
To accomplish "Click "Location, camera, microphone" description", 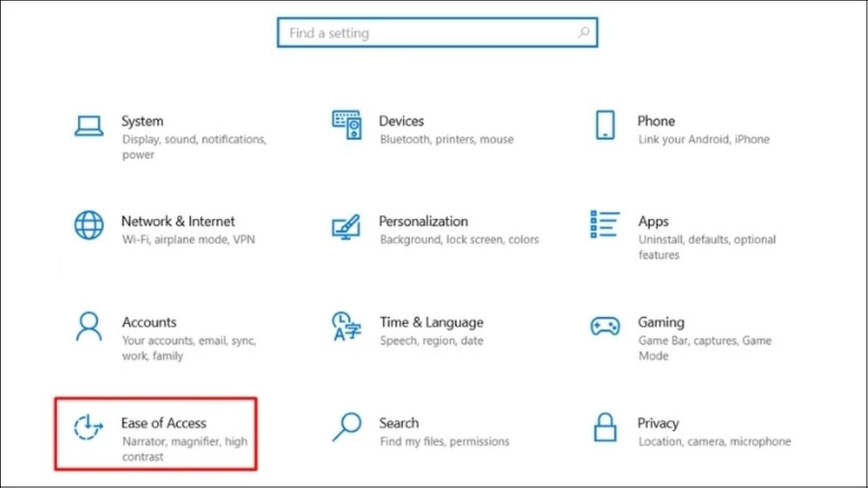I will tap(715, 442).
